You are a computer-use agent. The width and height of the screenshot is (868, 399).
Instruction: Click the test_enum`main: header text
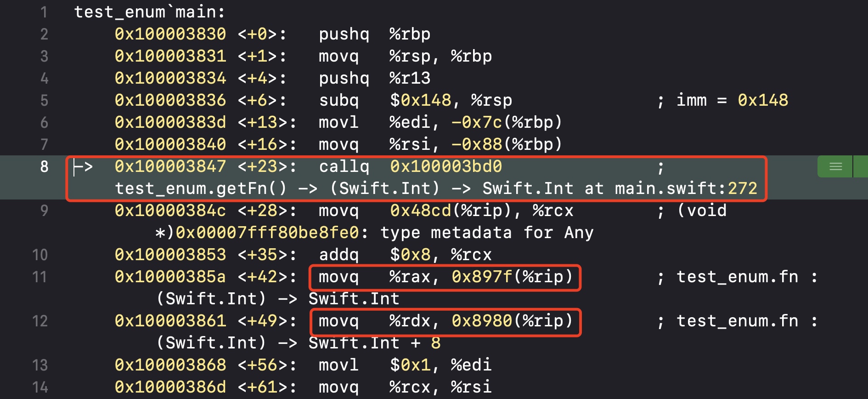[x=150, y=12]
